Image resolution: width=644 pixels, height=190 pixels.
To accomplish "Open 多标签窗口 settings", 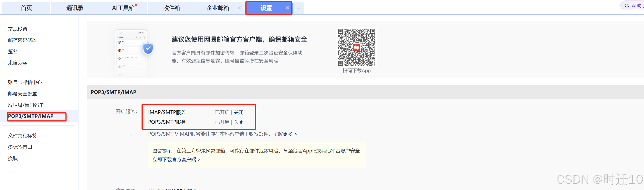I will click(20, 147).
